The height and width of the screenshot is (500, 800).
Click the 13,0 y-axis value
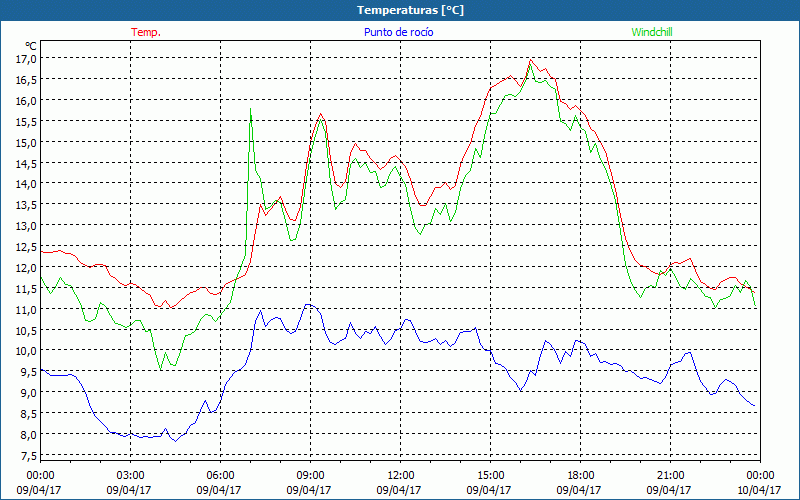(x=28, y=226)
